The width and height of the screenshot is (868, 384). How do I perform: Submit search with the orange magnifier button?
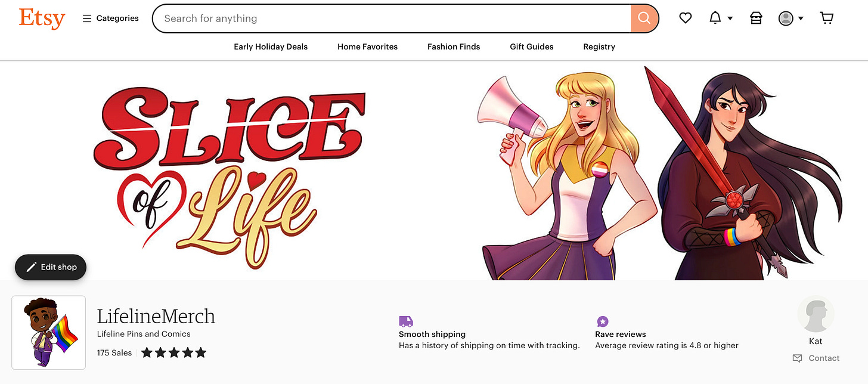click(x=644, y=18)
